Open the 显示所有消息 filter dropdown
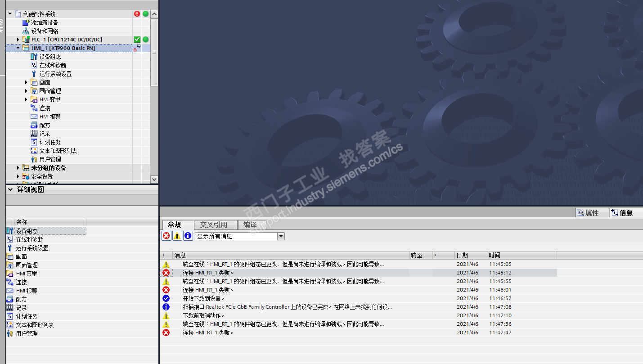The height and width of the screenshot is (364, 643). 281,236
